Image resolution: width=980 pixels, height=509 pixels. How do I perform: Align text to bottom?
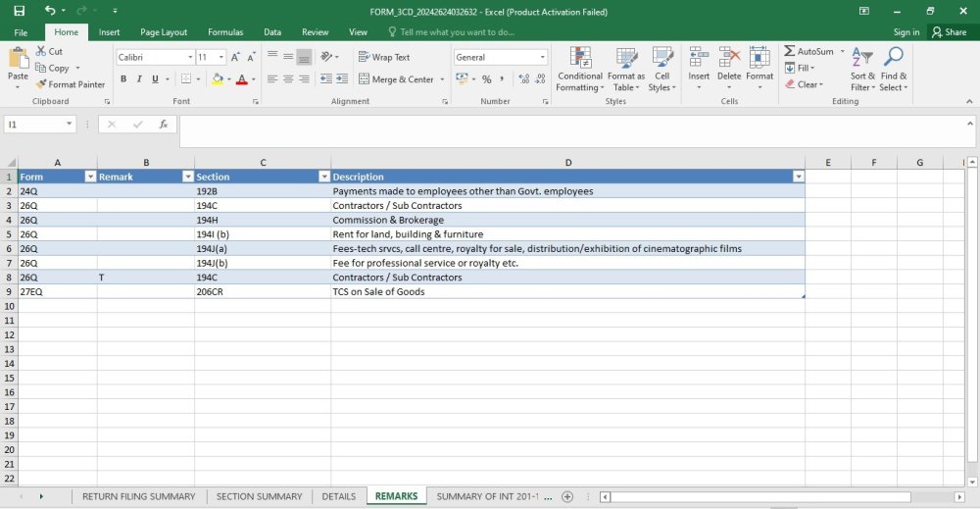pyautogui.click(x=304, y=56)
